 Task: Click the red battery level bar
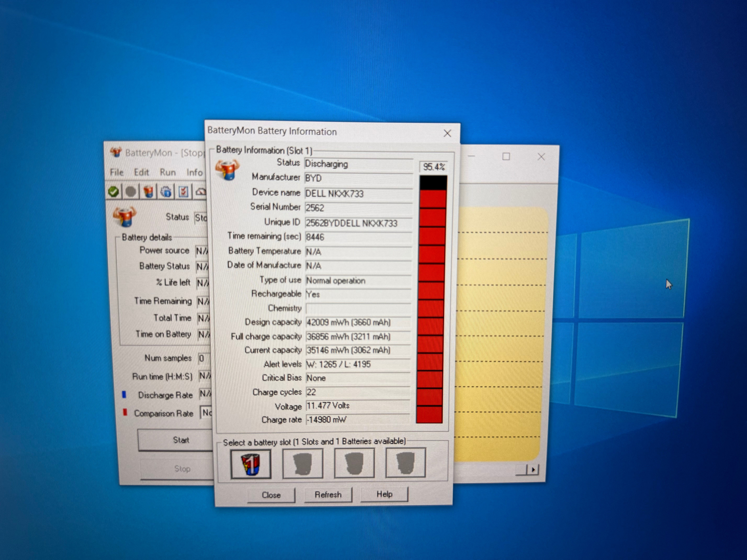(432, 299)
